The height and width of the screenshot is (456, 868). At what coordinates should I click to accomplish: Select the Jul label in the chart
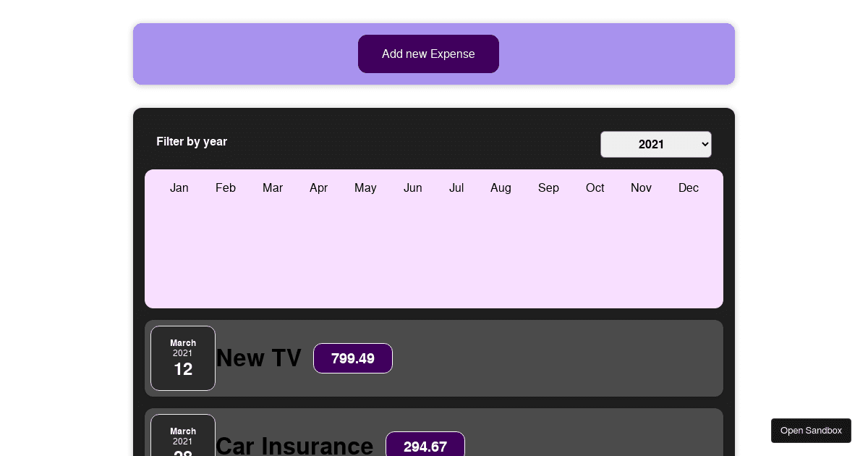[456, 188]
